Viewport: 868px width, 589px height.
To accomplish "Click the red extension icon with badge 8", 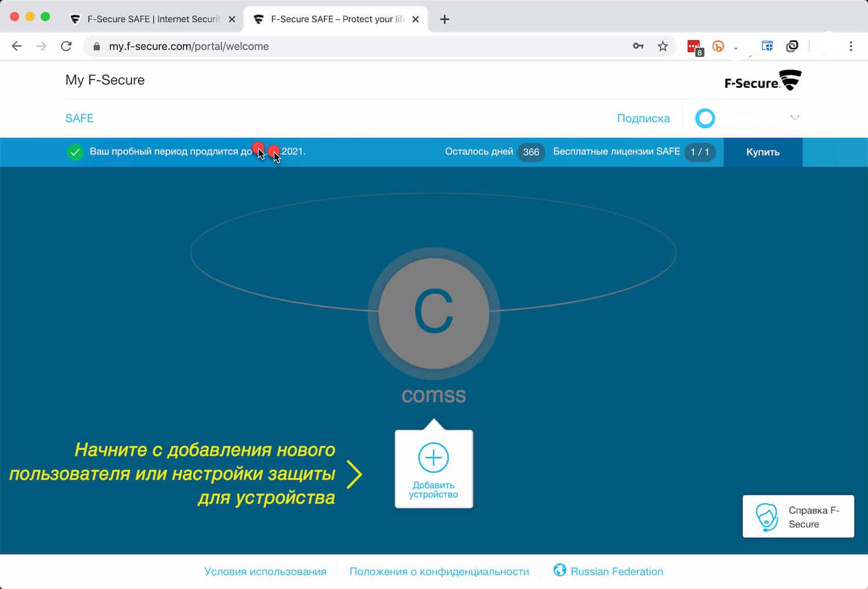I will pyautogui.click(x=694, y=47).
